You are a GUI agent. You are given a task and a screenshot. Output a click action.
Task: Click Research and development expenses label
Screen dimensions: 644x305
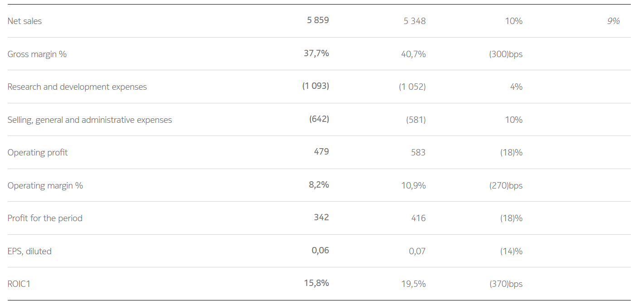[77, 87]
